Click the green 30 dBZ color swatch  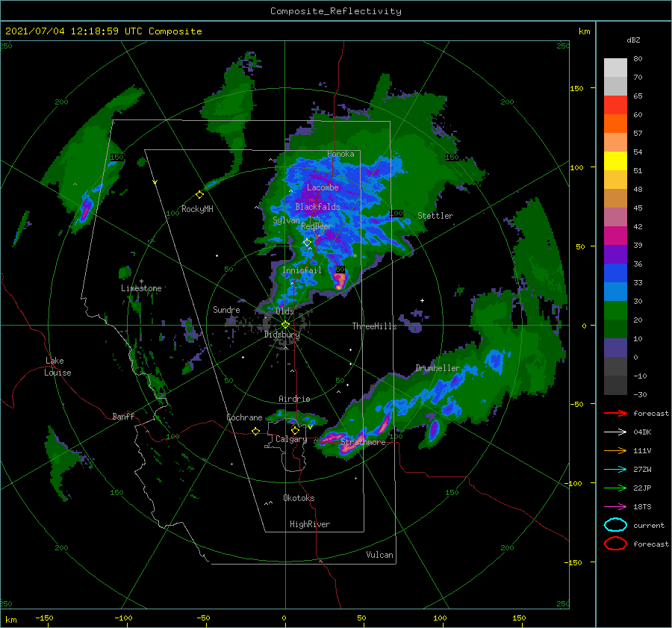(615, 310)
